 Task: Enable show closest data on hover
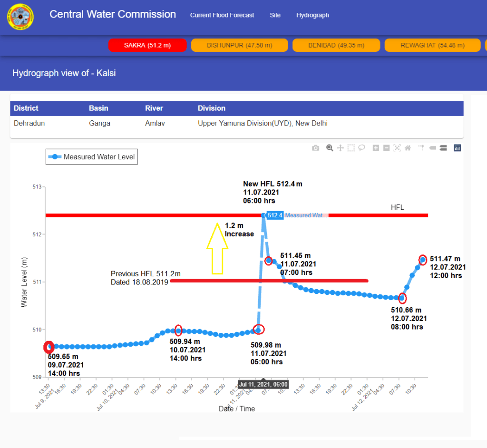click(x=432, y=148)
